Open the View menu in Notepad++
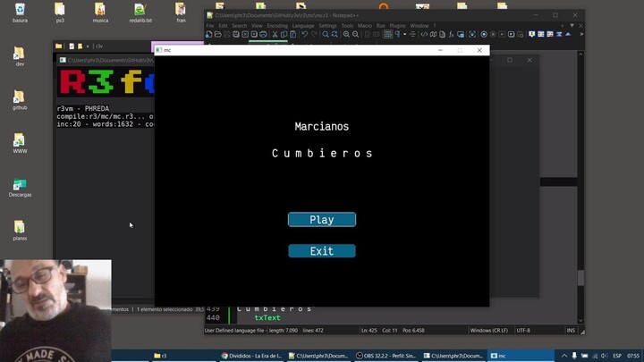The width and height of the screenshot is (644, 362). tap(257, 25)
